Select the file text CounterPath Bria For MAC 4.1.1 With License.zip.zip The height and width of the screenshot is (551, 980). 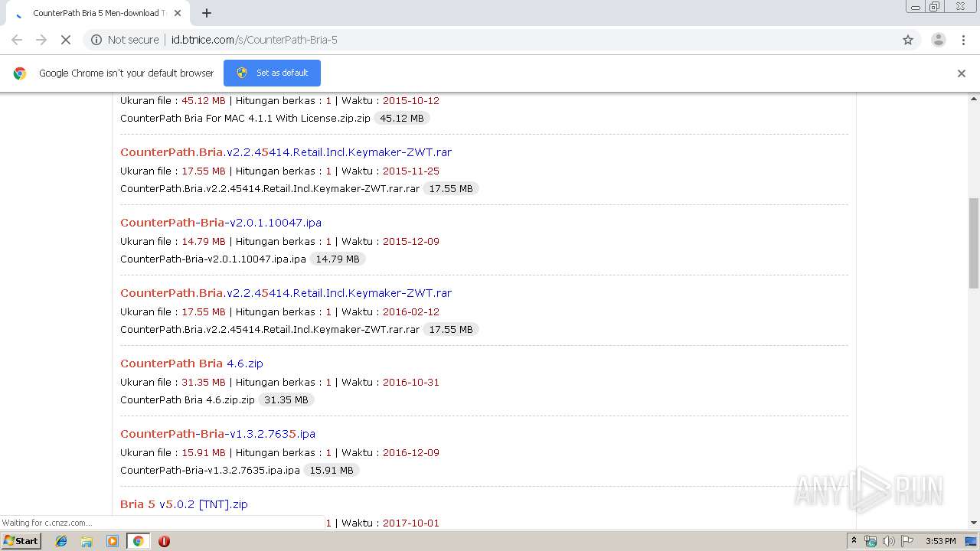tap(245, 118)
